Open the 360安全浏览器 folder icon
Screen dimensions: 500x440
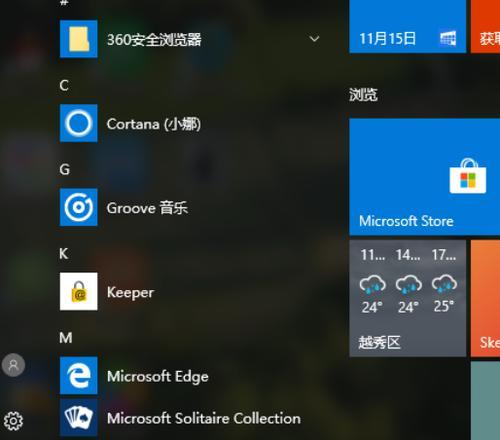(x=79, y=39)
